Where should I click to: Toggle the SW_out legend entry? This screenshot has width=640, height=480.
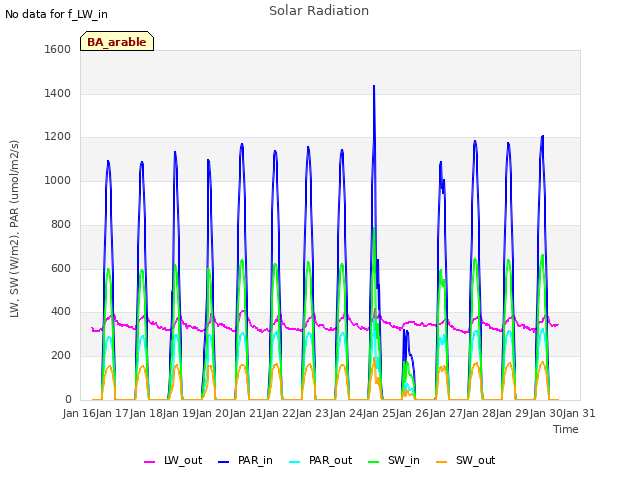click(466, 461)
